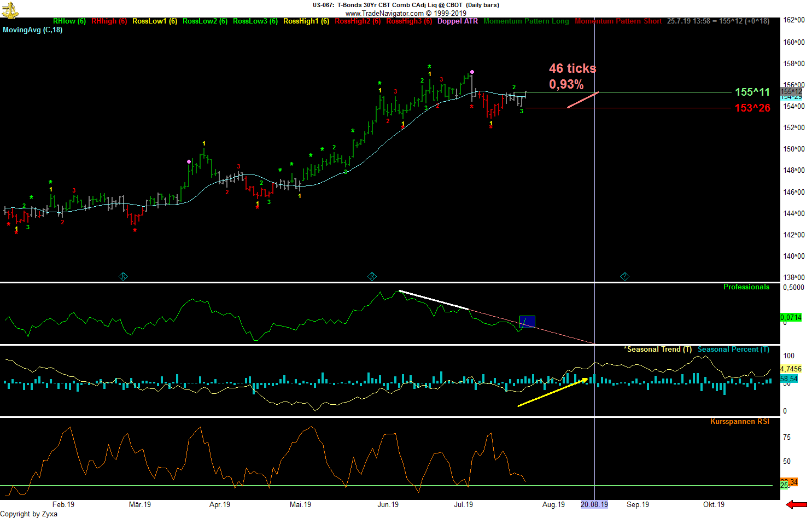Select the Sep.19 date axis label
This screenshot has width=812, height=518.
638,505
